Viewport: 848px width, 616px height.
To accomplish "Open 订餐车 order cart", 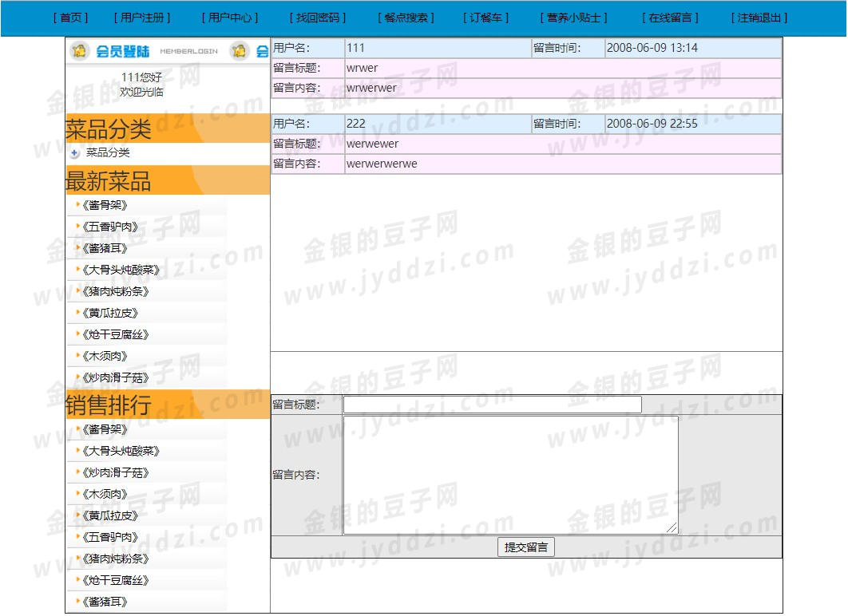I will tap(485, 18).
